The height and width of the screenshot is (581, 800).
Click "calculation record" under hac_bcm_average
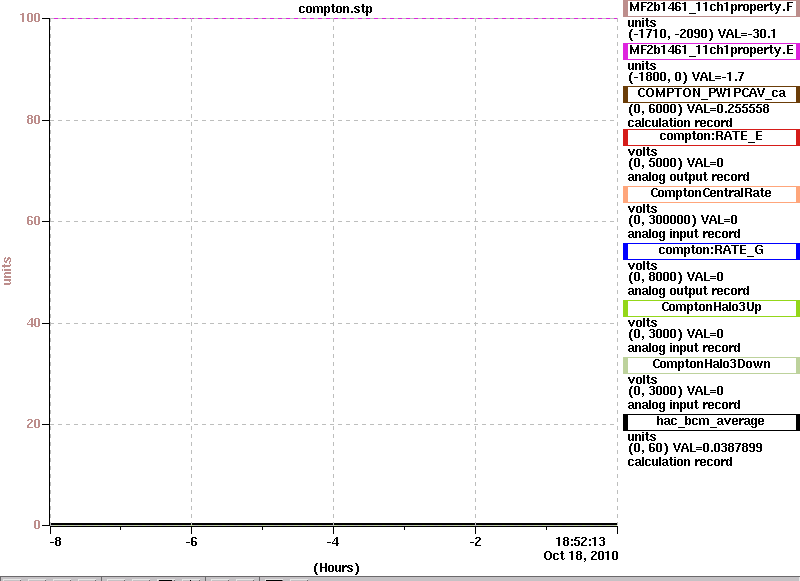click(x=680, y=462)
